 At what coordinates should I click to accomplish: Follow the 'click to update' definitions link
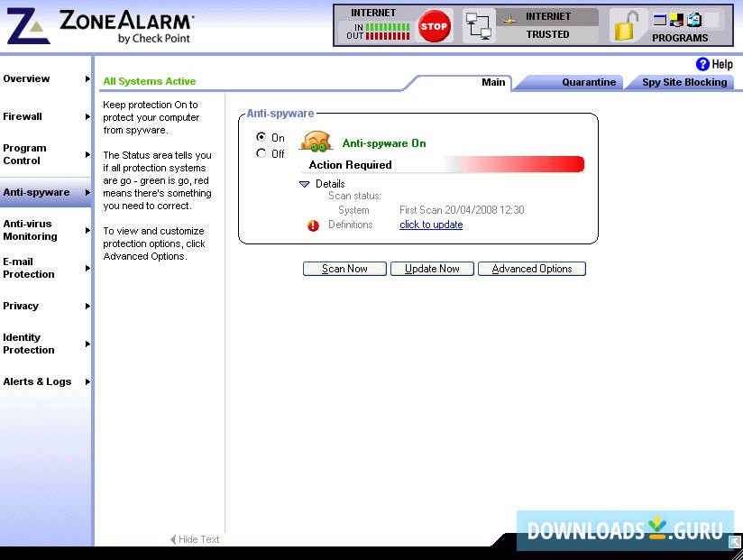pyautogui.click(x=431, y=225)
